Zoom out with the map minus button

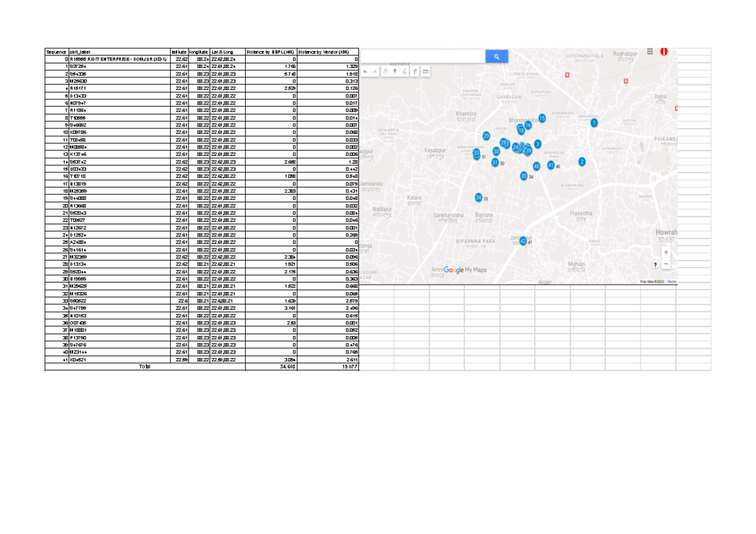(x=666, y=264)
